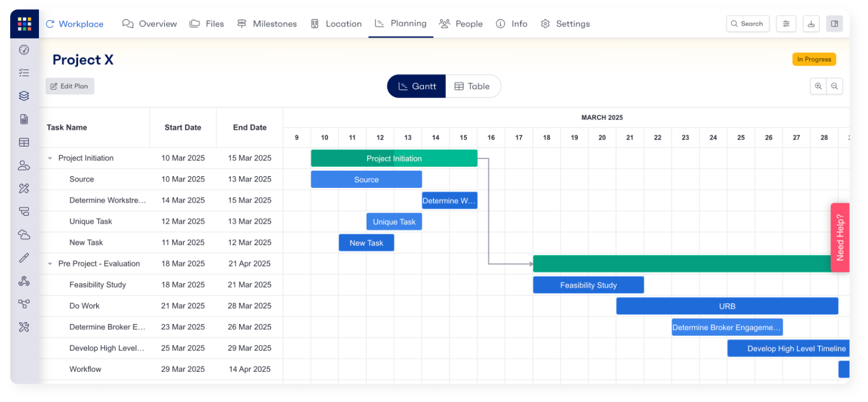Select the Planning tab

click(x=400, y=24)
